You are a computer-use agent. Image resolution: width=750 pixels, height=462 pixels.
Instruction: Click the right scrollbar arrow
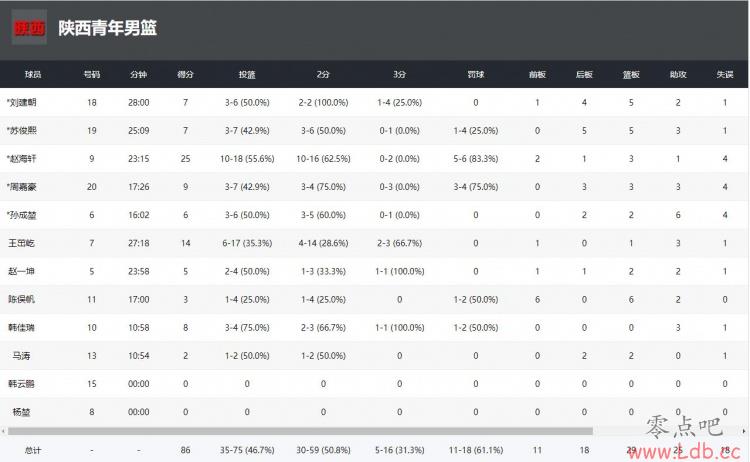click(x=744, y=431)
